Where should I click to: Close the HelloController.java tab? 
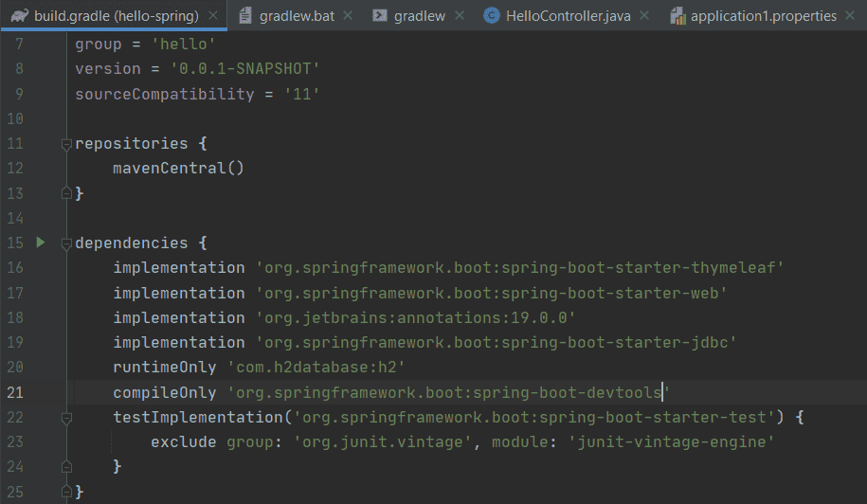click(644, 16)
